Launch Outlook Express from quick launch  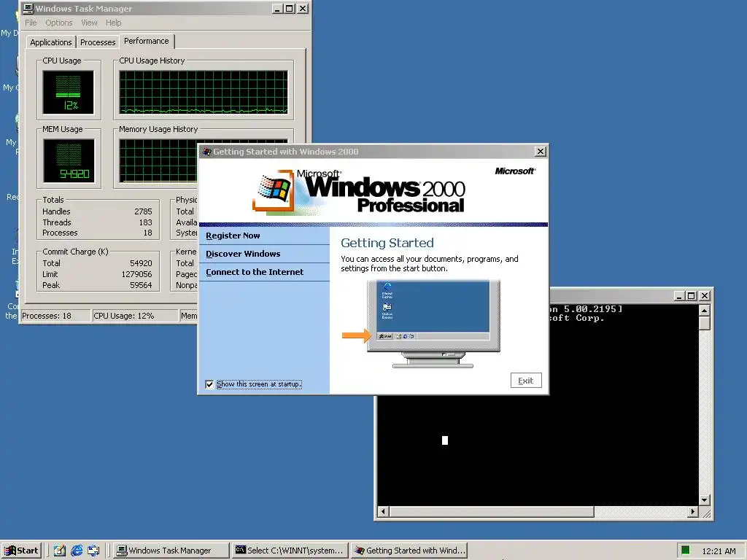(93, 551)
